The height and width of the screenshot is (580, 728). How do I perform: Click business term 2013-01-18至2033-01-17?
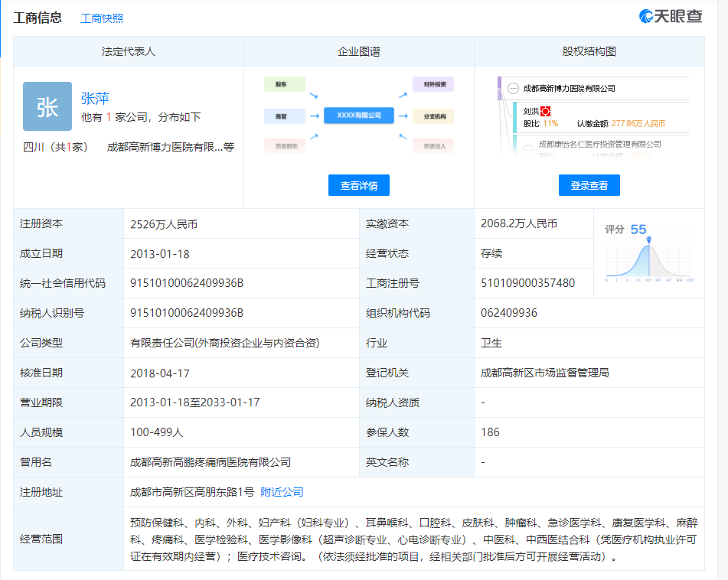[x=195, y=402]
